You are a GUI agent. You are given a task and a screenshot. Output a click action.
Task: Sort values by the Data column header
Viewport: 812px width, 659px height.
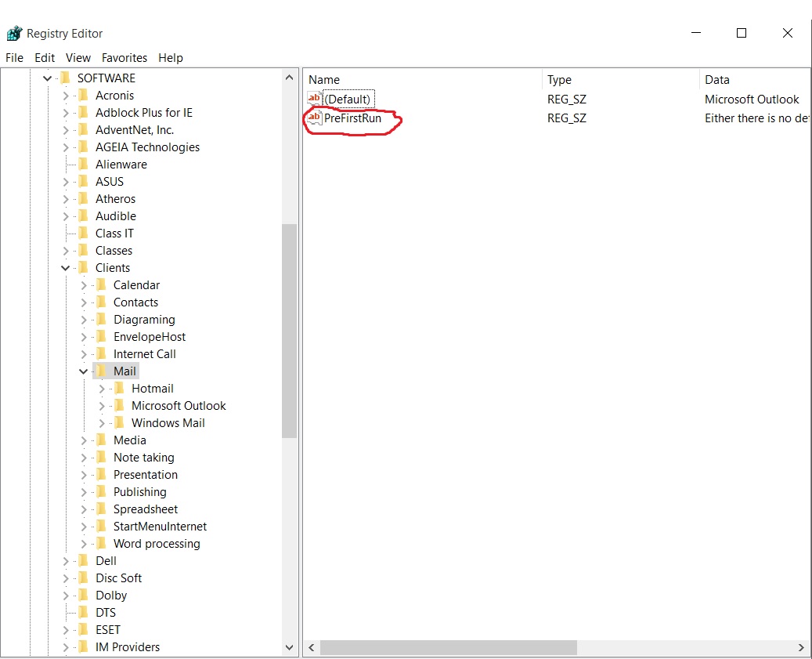[x=755, y=80]
